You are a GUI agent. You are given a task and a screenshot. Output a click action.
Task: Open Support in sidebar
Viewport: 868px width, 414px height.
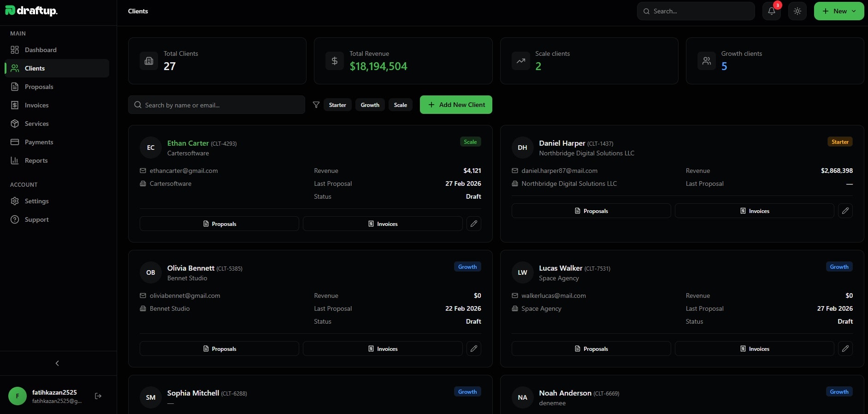pyautogui.click(x=57, y=219)
